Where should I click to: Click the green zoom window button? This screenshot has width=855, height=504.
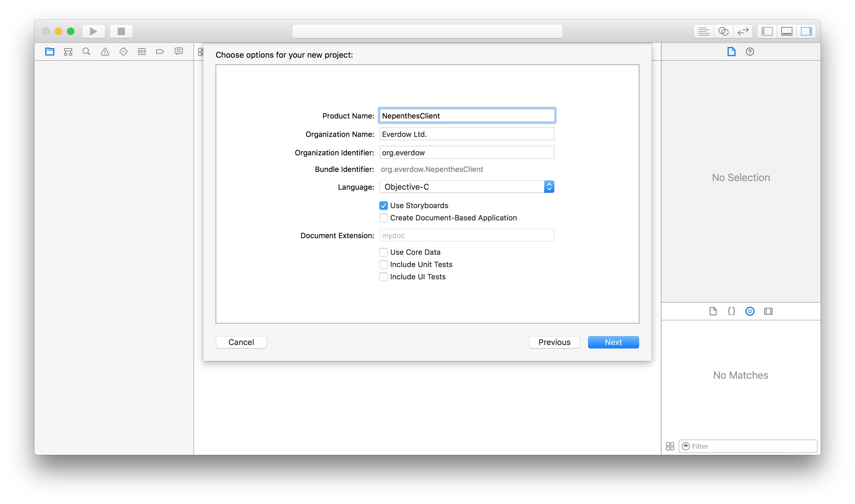click(x=71, y=31)
